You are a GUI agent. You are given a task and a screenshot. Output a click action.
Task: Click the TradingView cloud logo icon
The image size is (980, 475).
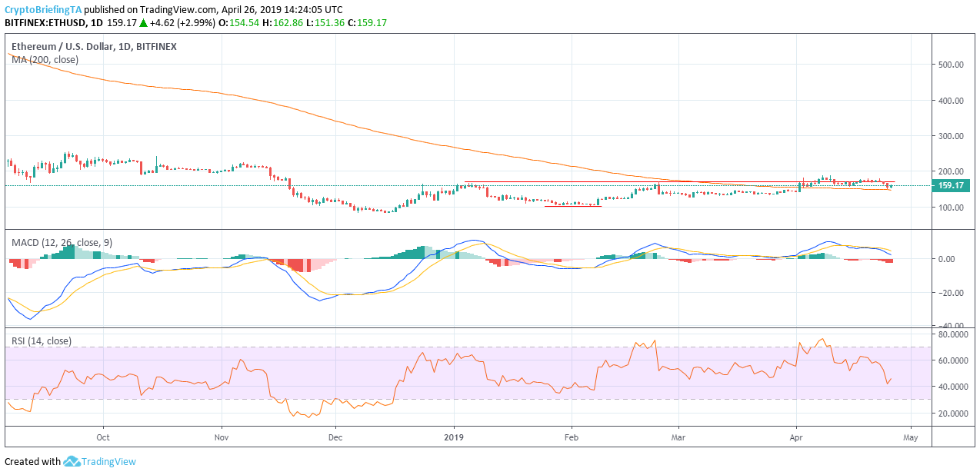[72, 461]
